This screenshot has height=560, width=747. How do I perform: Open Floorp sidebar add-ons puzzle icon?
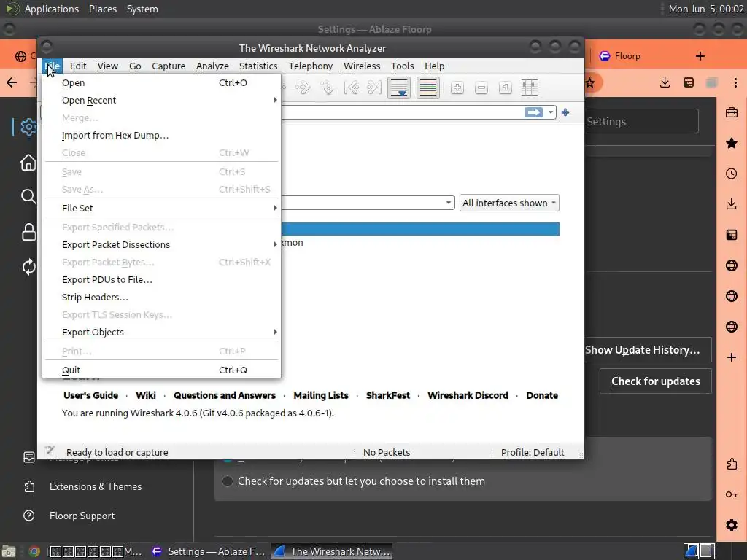point(732,464)
